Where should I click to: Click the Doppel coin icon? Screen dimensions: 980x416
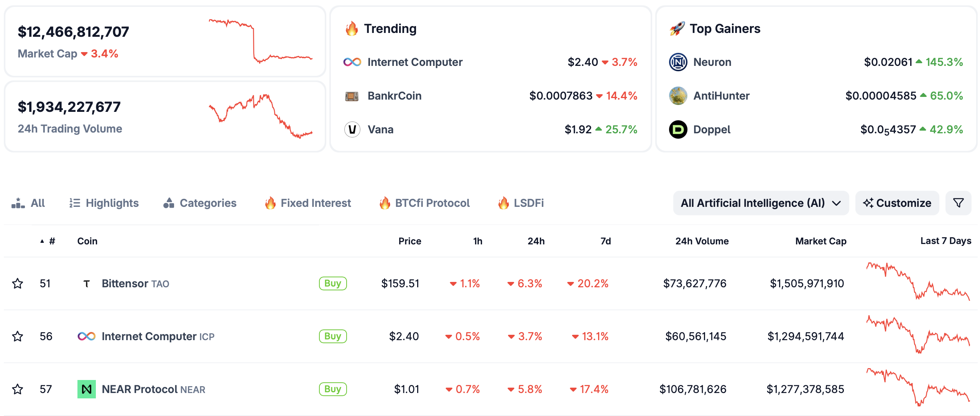point(678,129)
